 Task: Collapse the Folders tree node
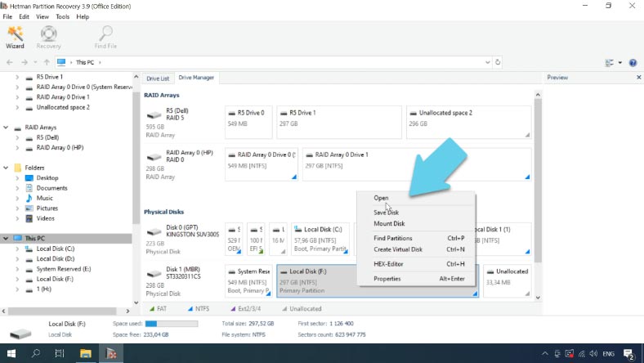click(x=6, y=168)
